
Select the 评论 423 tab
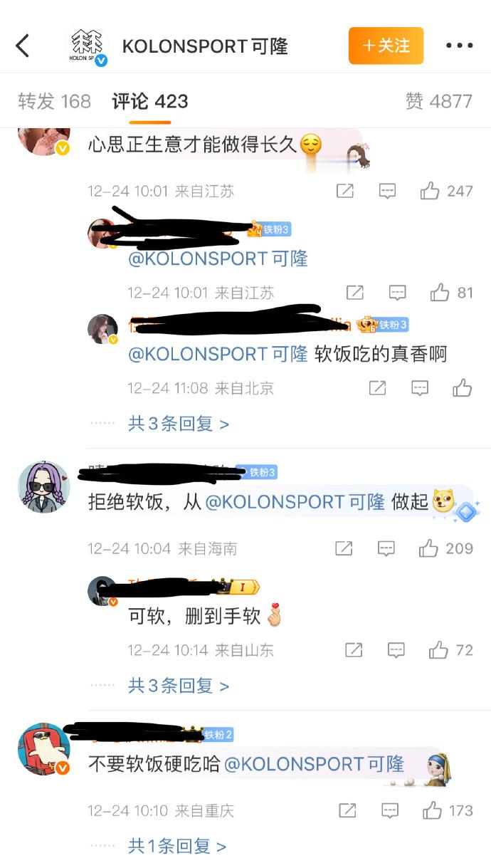[150, 101]
